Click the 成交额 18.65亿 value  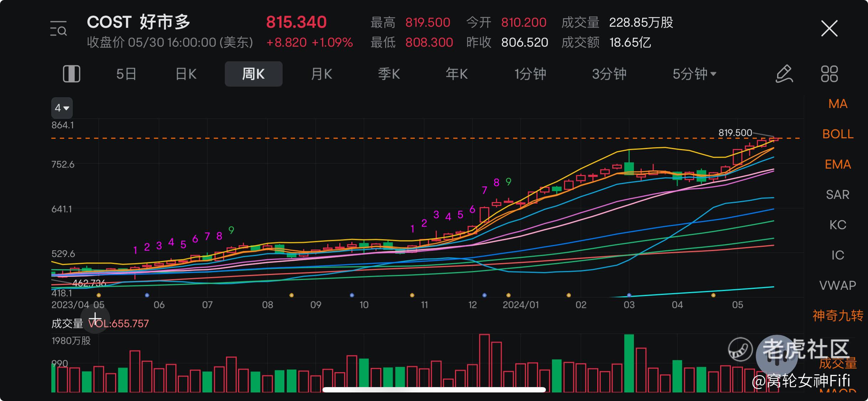point(630,42)
